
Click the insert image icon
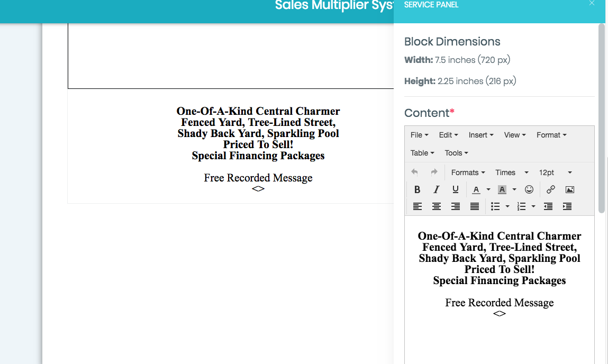click(569, 189)
